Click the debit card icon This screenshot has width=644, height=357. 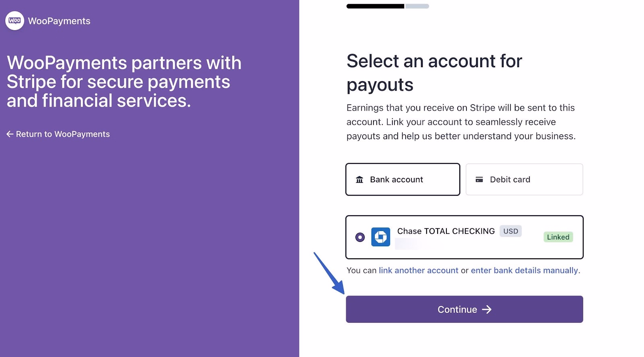coord(479,180)
